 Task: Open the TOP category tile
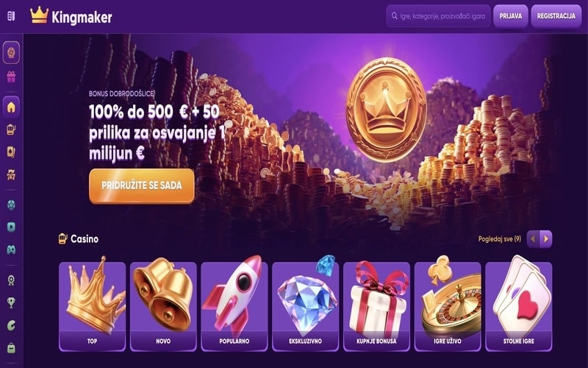coord(93,306)
